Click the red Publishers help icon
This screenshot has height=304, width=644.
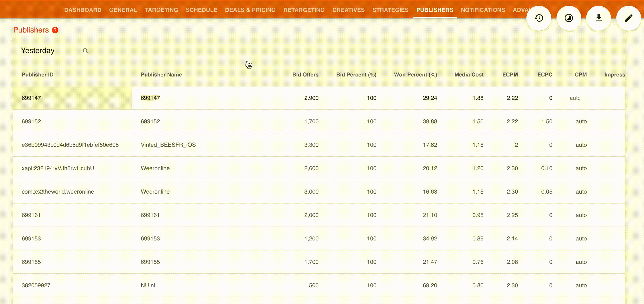(x=55, y=30)
